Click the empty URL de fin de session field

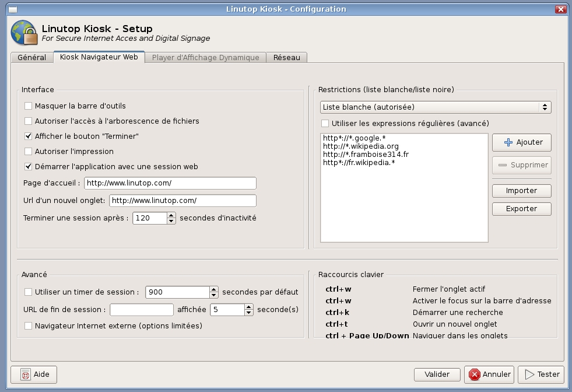point(142,310)
